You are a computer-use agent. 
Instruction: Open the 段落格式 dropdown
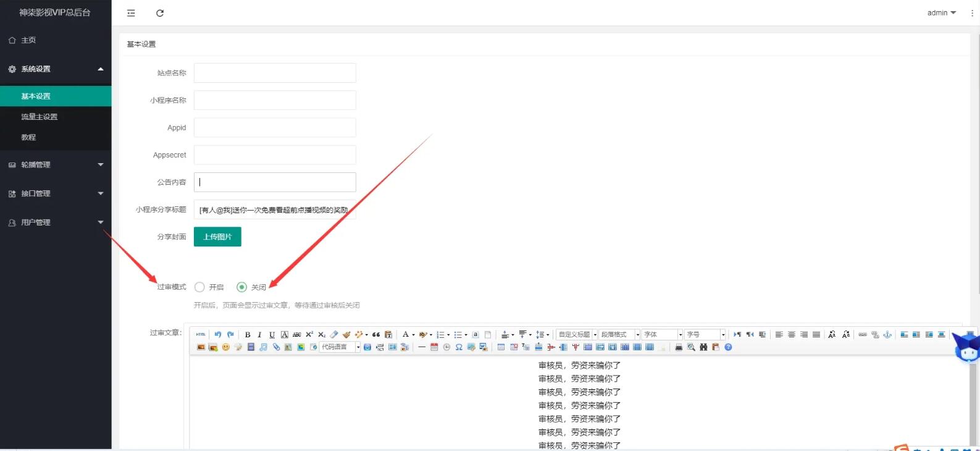(620, 335)
